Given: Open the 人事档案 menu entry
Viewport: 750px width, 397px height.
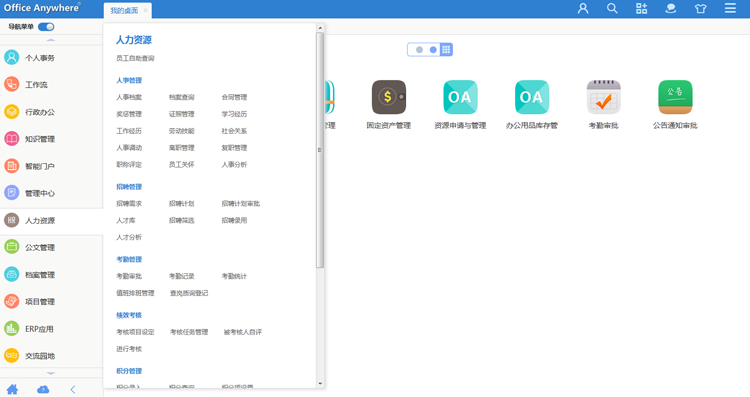Looking at the screenshot, I should tap(129, 97).
